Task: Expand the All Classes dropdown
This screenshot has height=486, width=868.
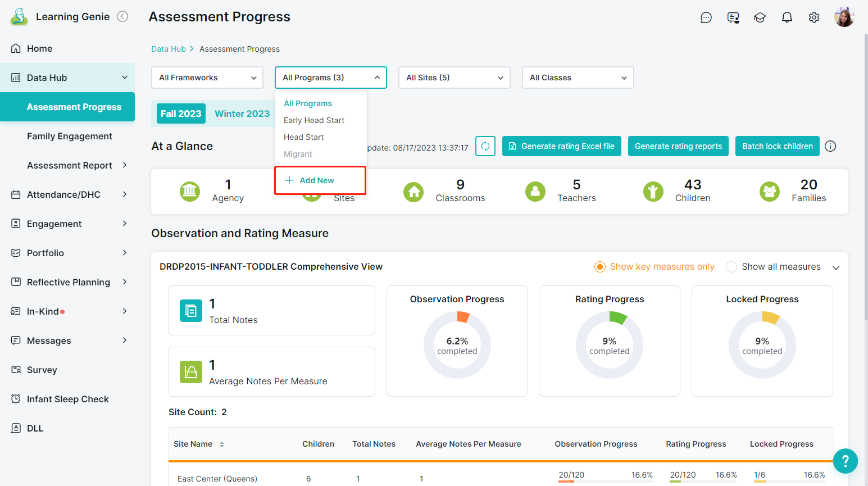Action: (x=578, y=78)
